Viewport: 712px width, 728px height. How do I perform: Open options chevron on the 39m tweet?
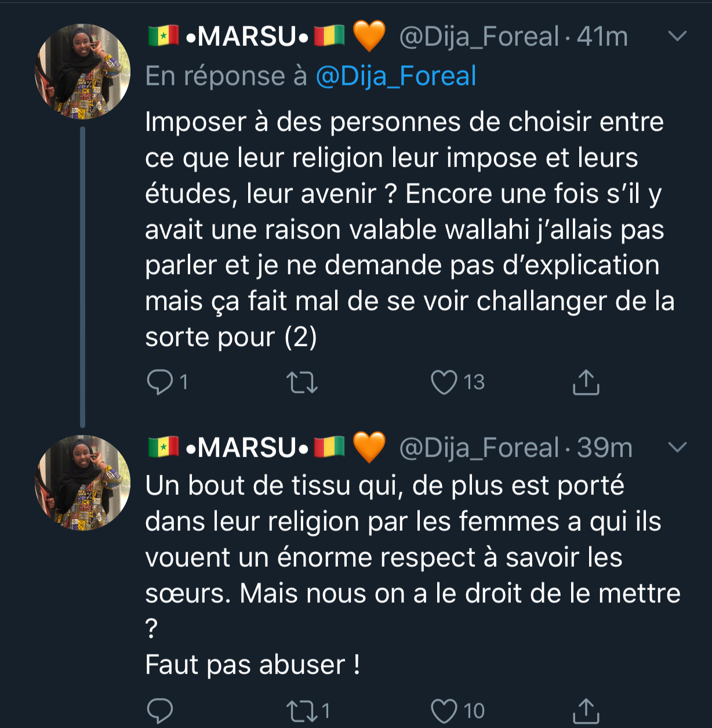point(677,447)
